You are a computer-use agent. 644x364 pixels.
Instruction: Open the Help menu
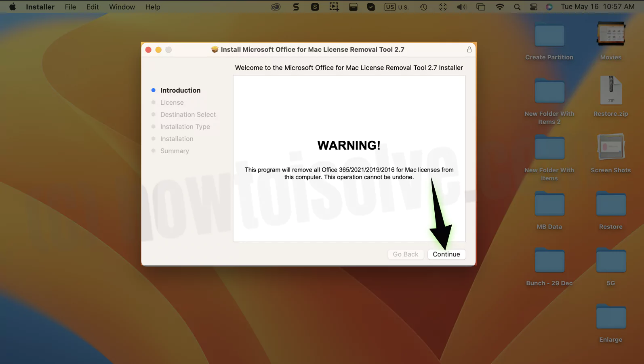pyautogui.click(x=153, y=7)
